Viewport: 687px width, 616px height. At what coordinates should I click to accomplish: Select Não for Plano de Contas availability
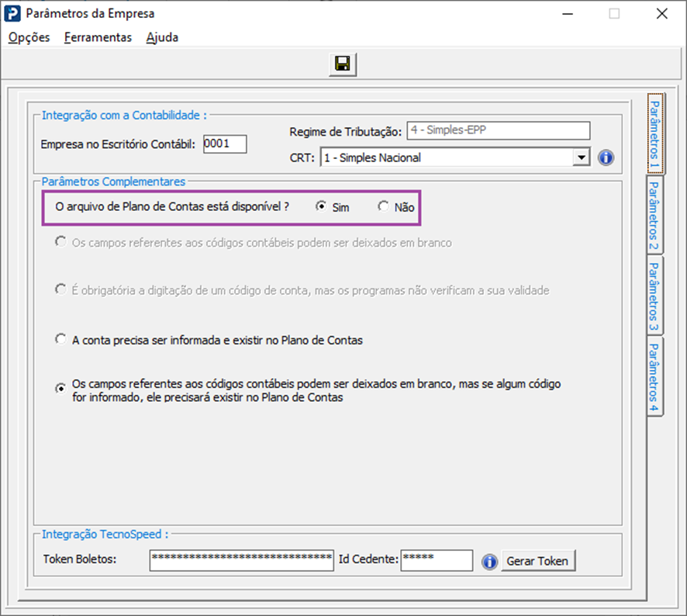tap(383, 206)
